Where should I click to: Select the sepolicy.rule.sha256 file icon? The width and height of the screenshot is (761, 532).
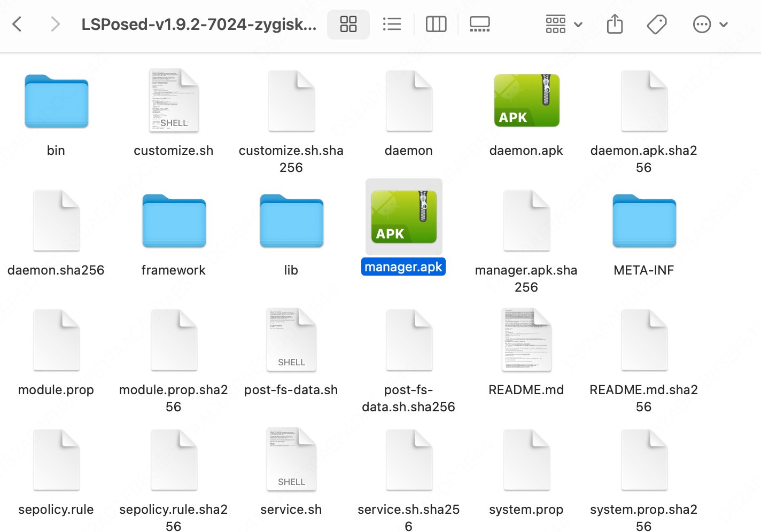(174, 459)
